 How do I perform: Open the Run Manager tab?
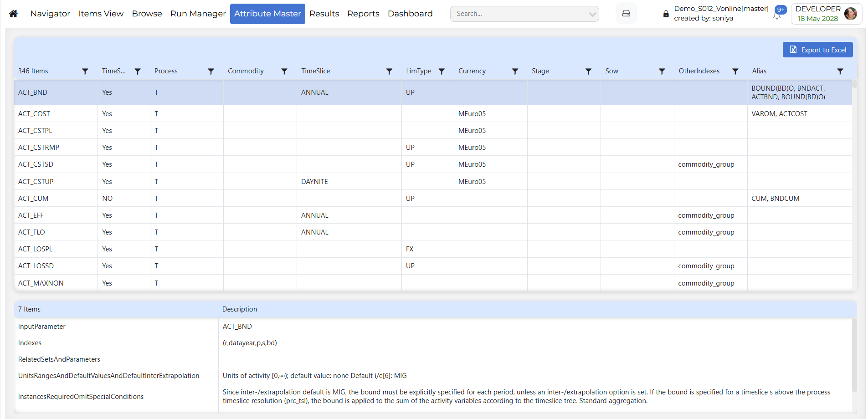pyautogui.click(x=198, y=14)
